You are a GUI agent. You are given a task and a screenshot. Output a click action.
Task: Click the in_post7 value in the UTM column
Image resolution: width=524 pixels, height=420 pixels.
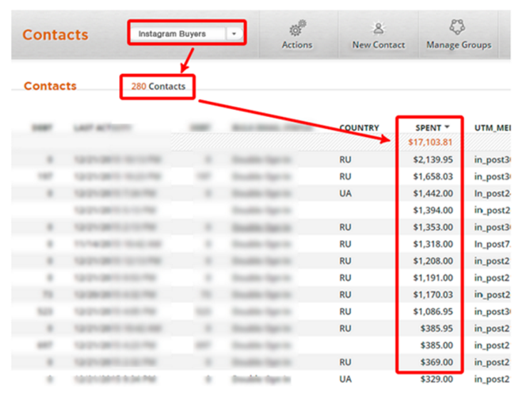490,244
